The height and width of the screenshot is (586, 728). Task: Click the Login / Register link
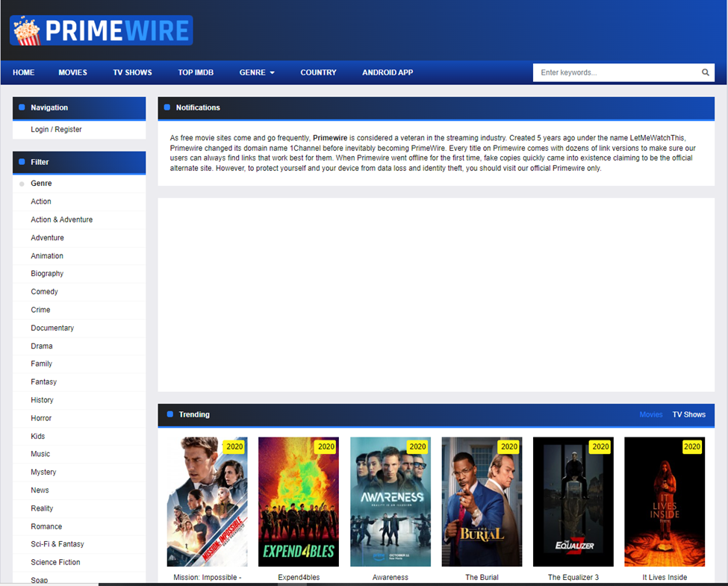pyautogui.click(x=56, y=130)
